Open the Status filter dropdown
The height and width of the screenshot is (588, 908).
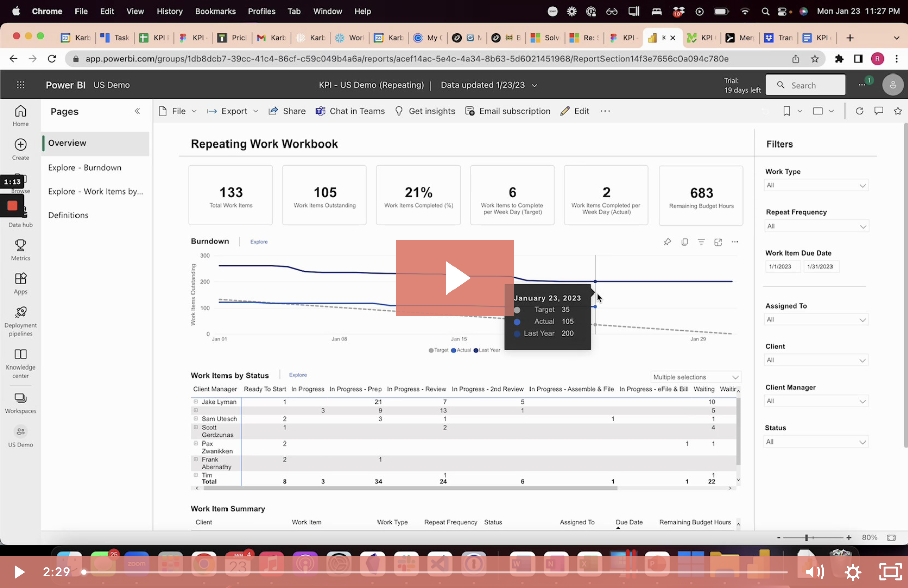816,442
